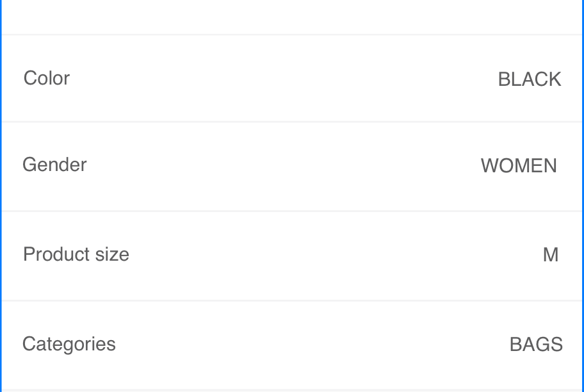Click the blue left panel border
The height and width of the screenshot is (392, 584).
pos(1,192)
